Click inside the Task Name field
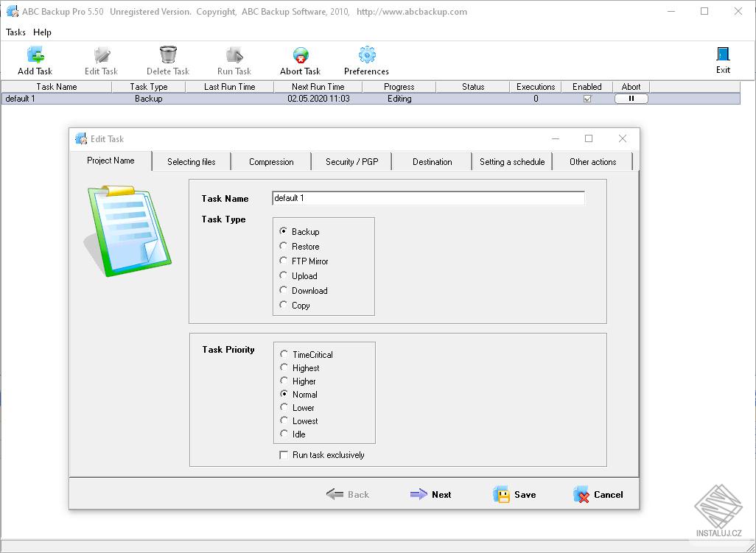This screenshot has height=553, width=756. [x=426, y=197]
